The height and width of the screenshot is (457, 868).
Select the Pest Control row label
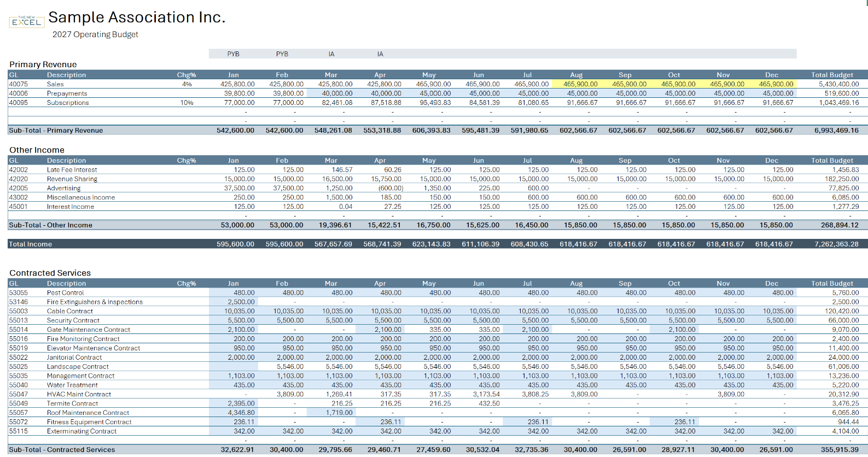pos(65,293)
